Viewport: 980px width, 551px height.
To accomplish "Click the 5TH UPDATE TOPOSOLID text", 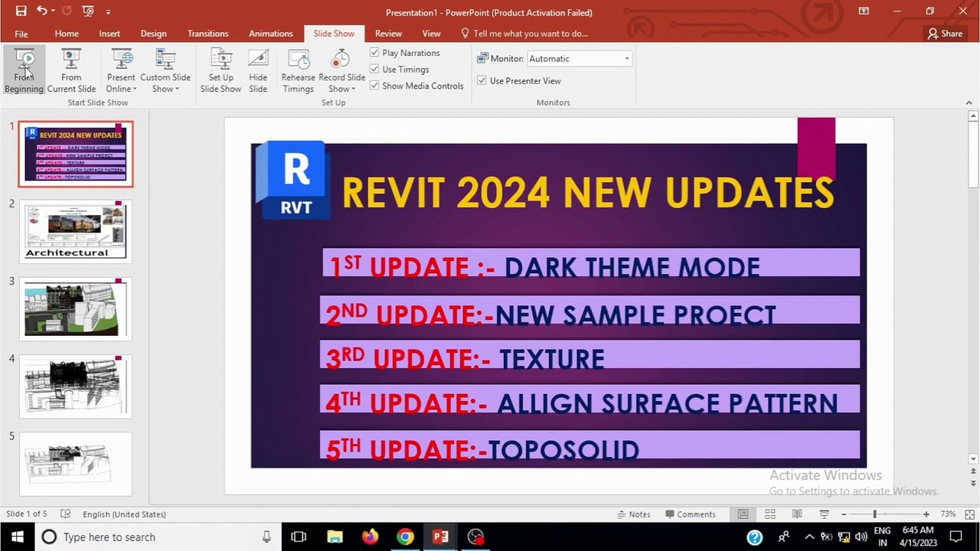I will click(482, 450).
